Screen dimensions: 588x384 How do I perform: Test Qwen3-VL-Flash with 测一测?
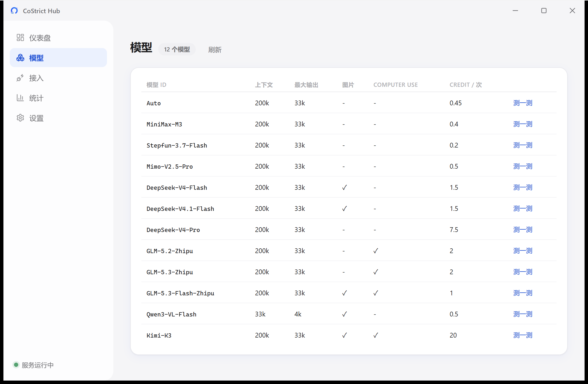[522, 314]
